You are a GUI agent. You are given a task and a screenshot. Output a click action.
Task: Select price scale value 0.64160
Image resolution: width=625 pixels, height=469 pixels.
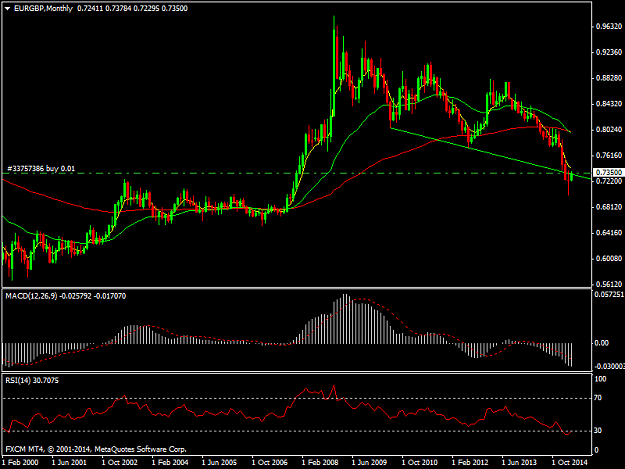coord(609,233)
